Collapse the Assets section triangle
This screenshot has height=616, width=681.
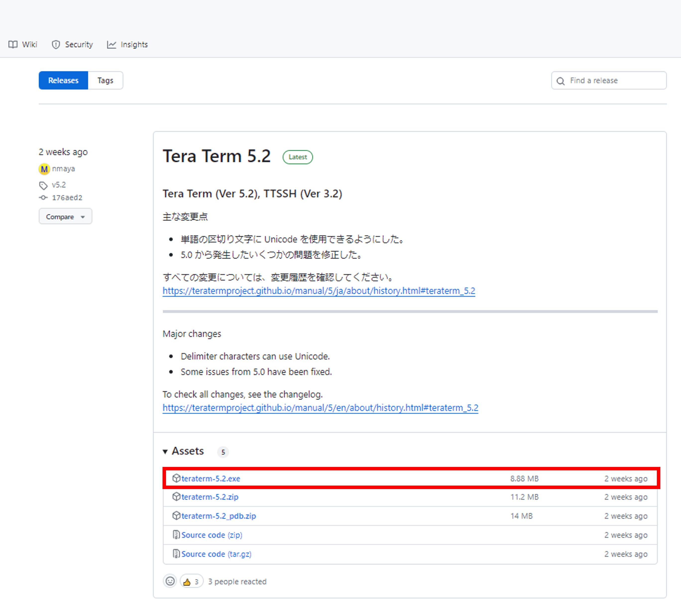tap(165, 451)
